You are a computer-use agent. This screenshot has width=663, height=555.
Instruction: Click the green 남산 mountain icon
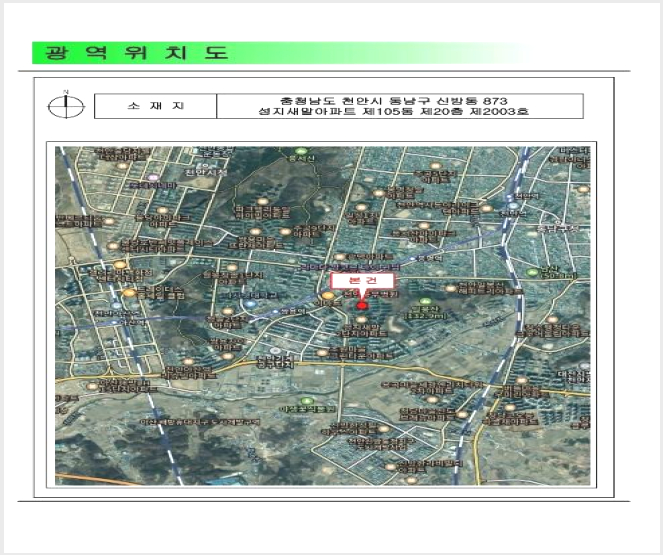click(x=533, y=272)
